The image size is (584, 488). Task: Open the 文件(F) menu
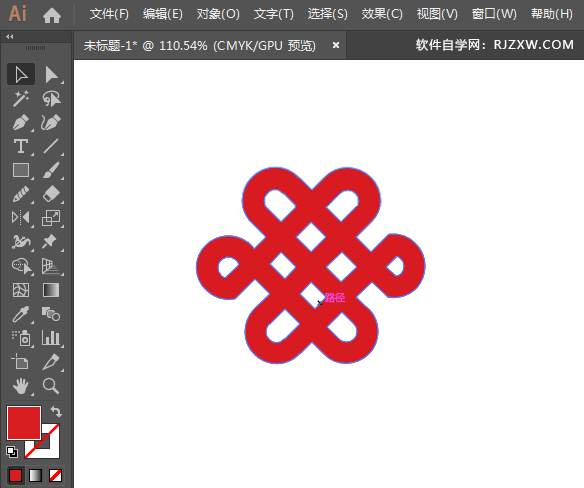click(x=109, y=15)
